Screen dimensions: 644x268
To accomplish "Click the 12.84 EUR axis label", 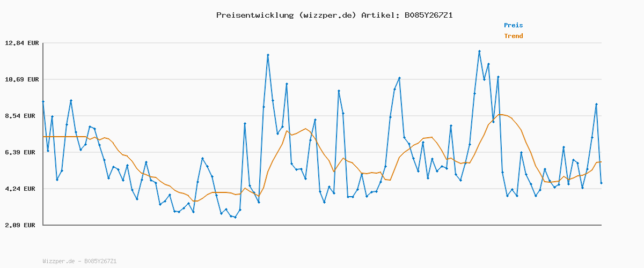I will click(21, 43).
